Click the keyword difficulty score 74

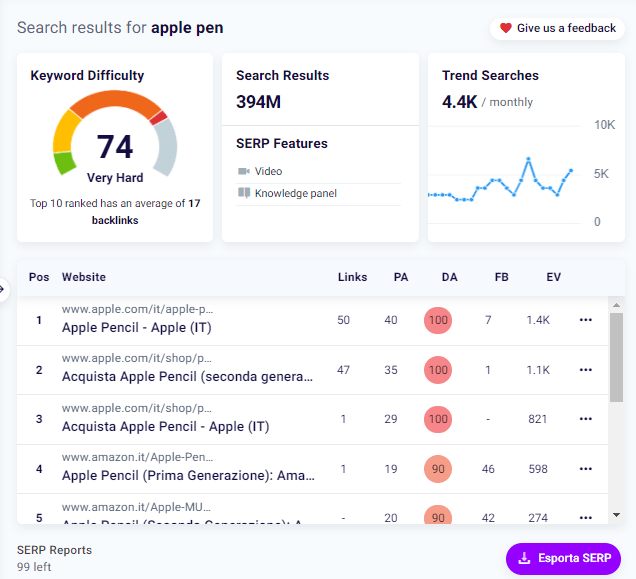click(115, 147)
